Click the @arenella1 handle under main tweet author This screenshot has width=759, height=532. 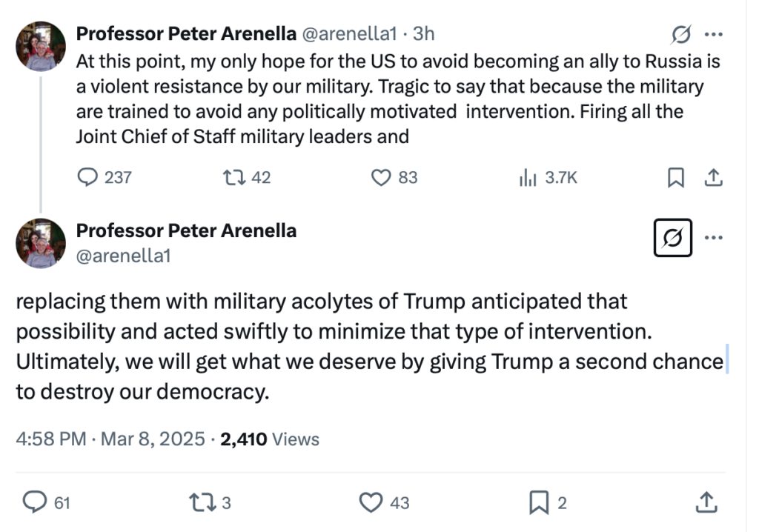tap(124, 256)
